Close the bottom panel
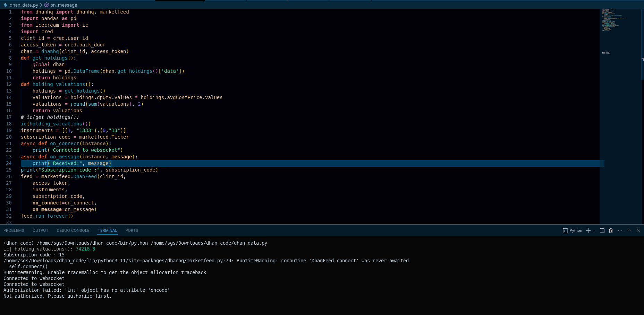Image resolution: width=644 pixels, height=315 pixels. pyautogui.click(x=638, y=230)
